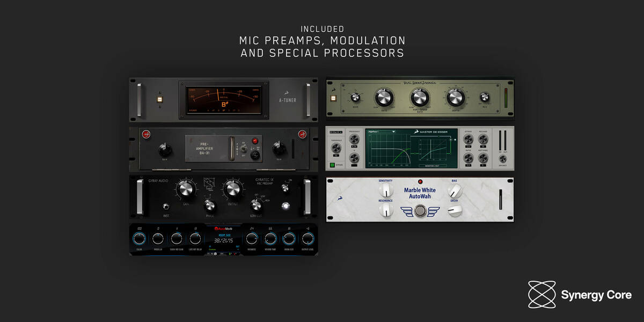Click the Tremolo Depth knob
644x322 pixels.
click(455, 97)
